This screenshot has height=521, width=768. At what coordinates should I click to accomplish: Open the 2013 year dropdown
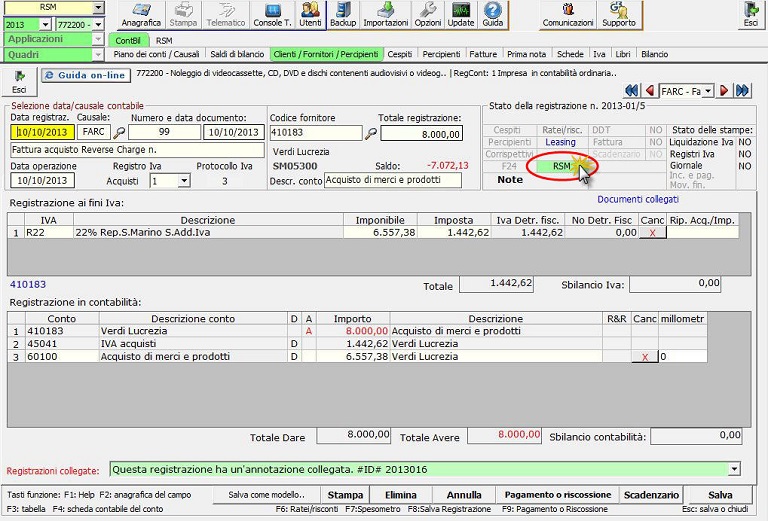pos(46,24)
